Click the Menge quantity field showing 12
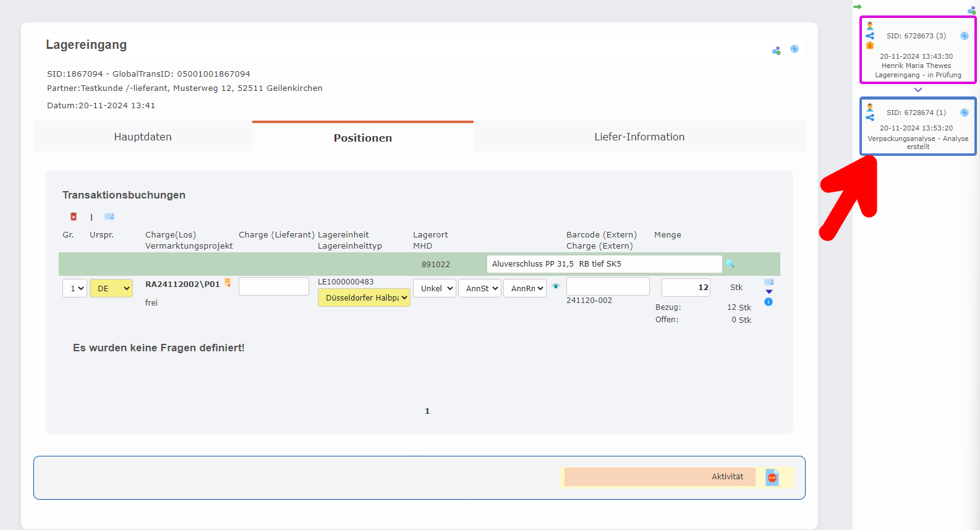 (686, 287)
